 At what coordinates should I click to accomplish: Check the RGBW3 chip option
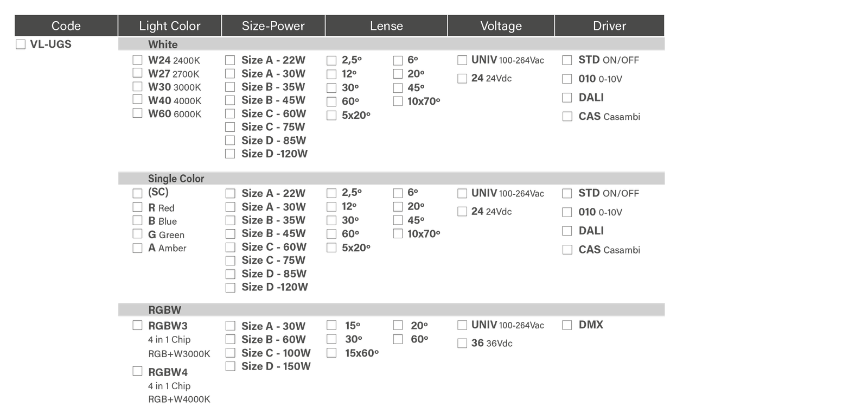tap(138, 326)
